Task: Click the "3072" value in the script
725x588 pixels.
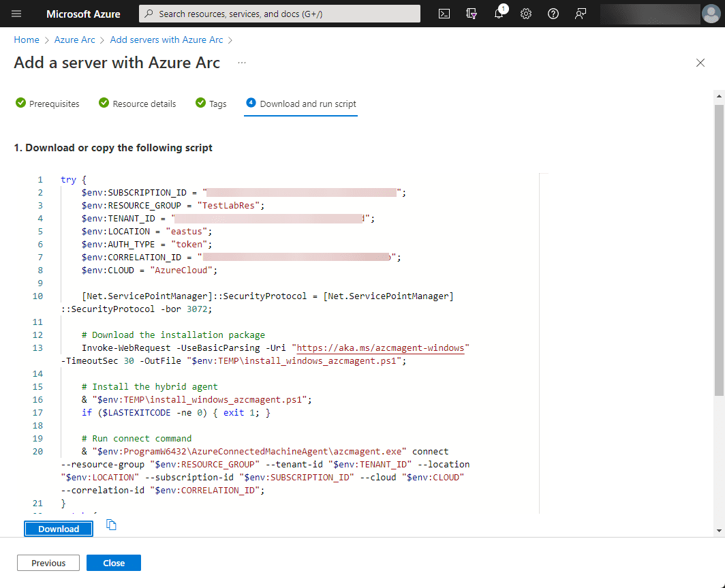Action: tap(197, 309)
